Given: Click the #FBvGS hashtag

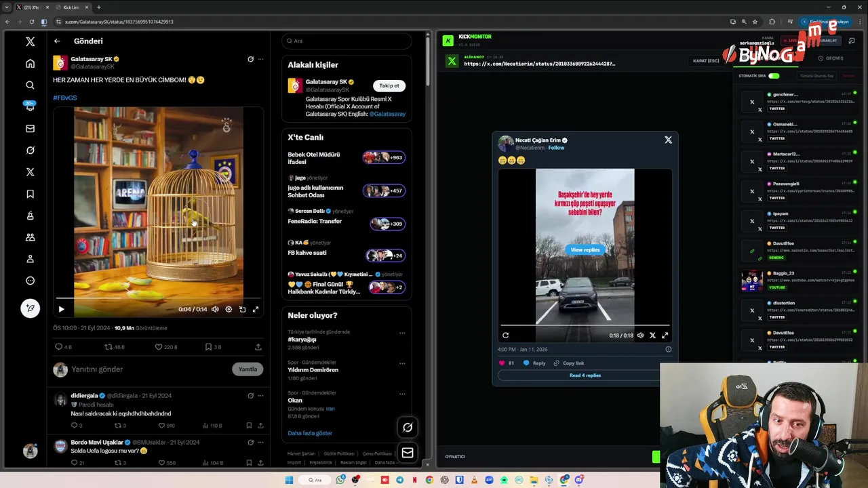Looking at the screenshot, I should click(65, 98).
